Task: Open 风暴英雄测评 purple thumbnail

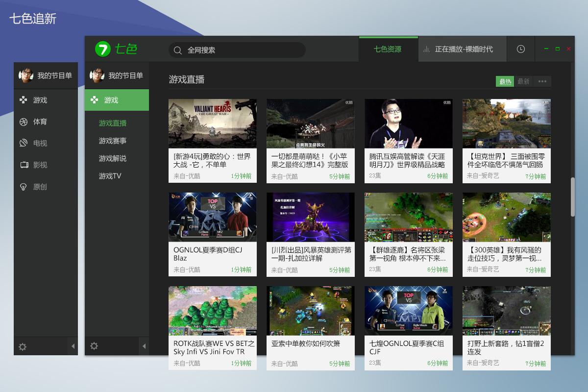Action: tap(311, 217)
